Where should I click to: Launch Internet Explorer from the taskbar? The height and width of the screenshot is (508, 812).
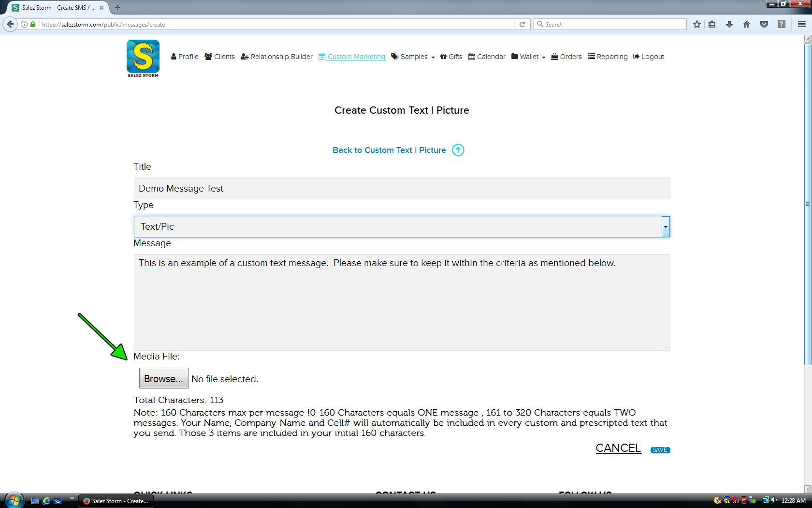[46, 501]
